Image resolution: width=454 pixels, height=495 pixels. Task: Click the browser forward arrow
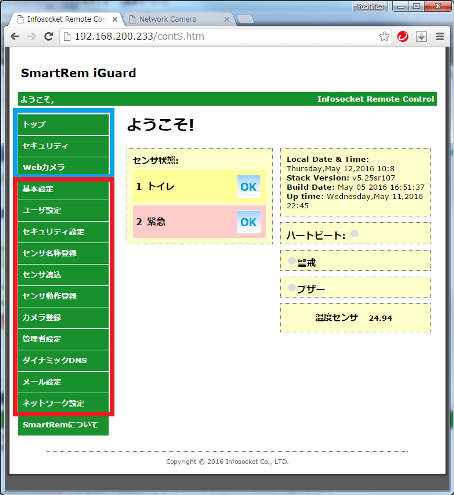pos(32,36)
